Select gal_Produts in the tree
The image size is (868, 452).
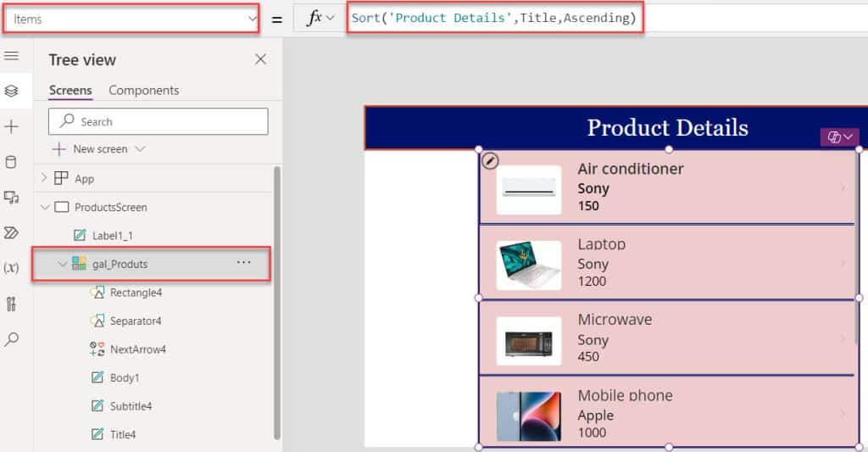click(x=120, y=265)
